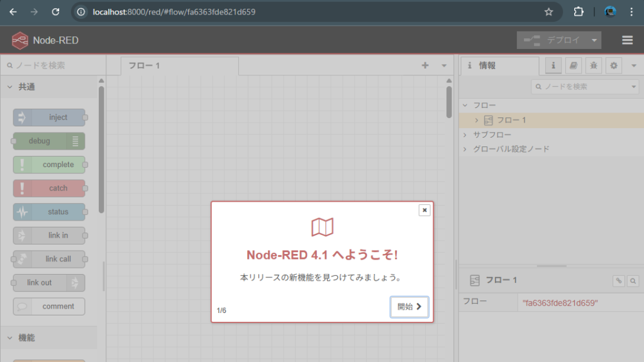
Task: Add a new flow with plus icon
Action: coord(425,65)
